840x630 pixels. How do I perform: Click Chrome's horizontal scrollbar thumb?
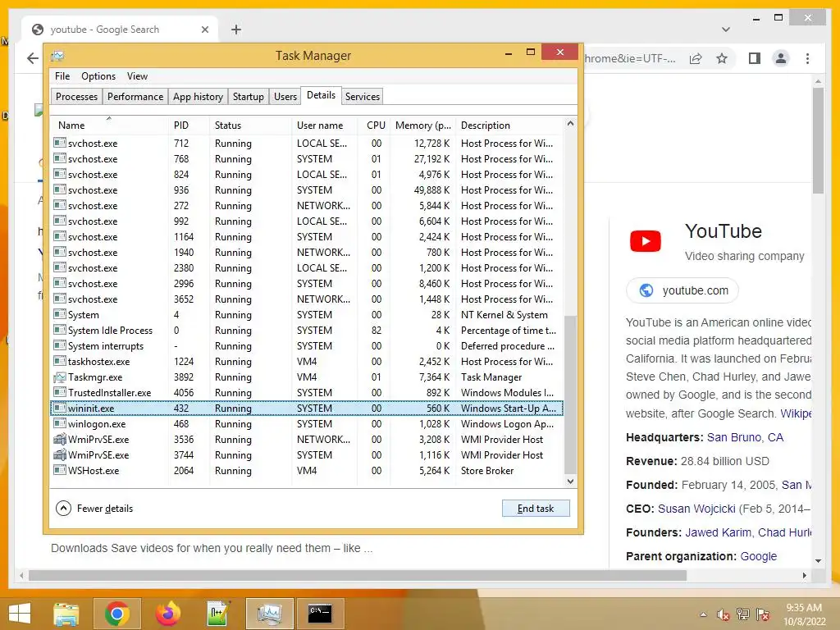tap(358, 575)
